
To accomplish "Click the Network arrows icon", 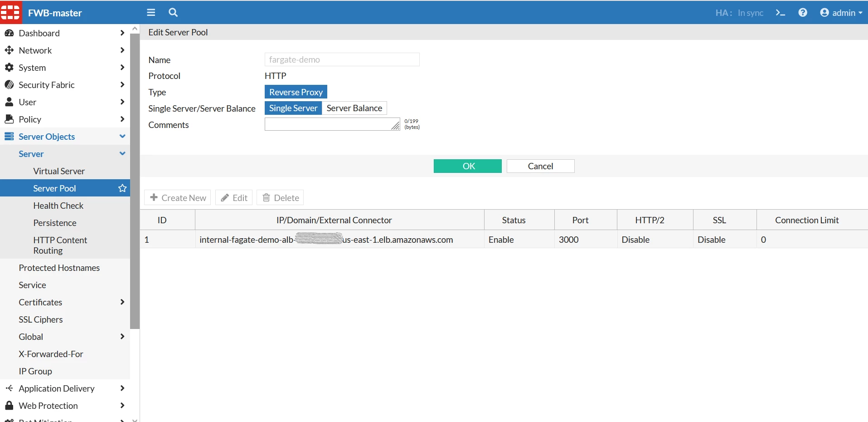I will pos(9,50).
